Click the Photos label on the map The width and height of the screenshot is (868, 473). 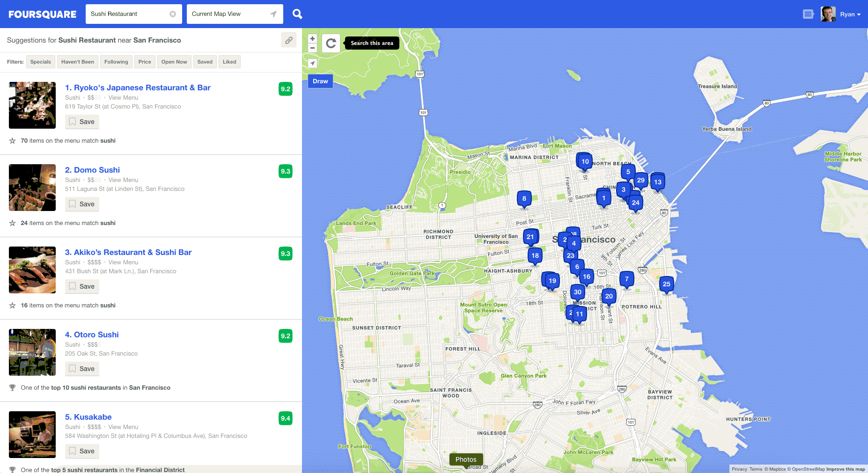click(x=466, y=459)
